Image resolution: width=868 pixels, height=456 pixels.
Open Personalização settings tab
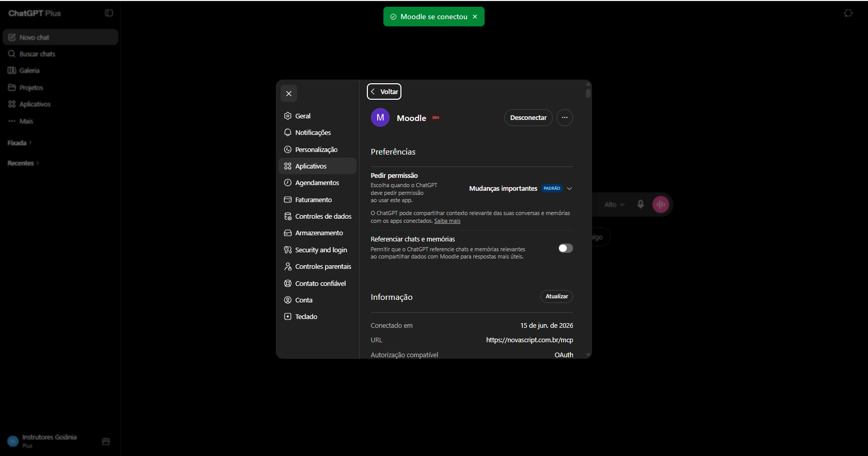tap(317, 149)
